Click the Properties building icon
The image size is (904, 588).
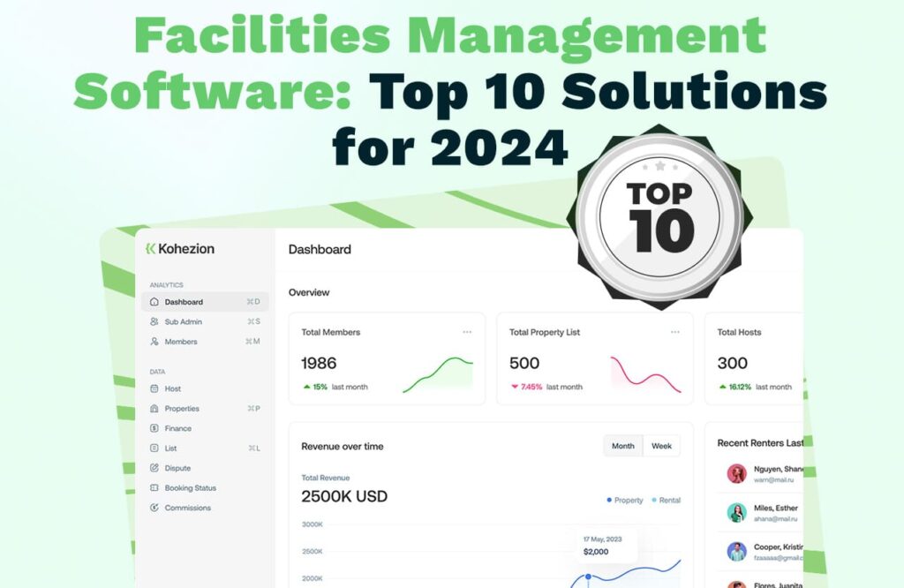click(x=154, y=408)
